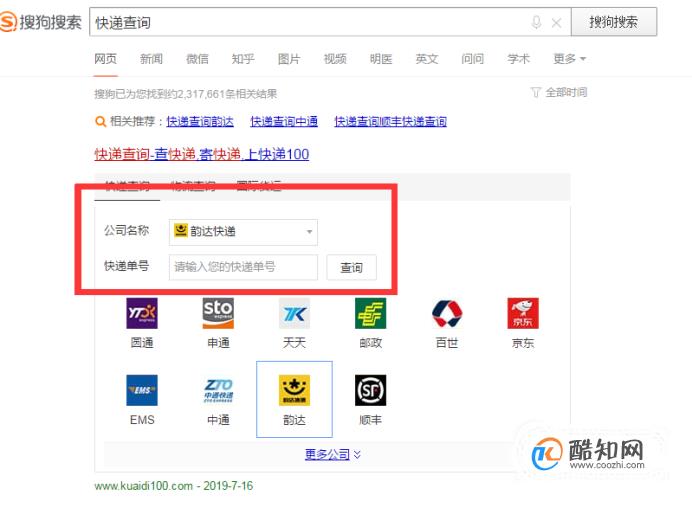This screenshot has width=692, height=508.
Task: Switch to the 英文 tab
Action: [427, 59]
